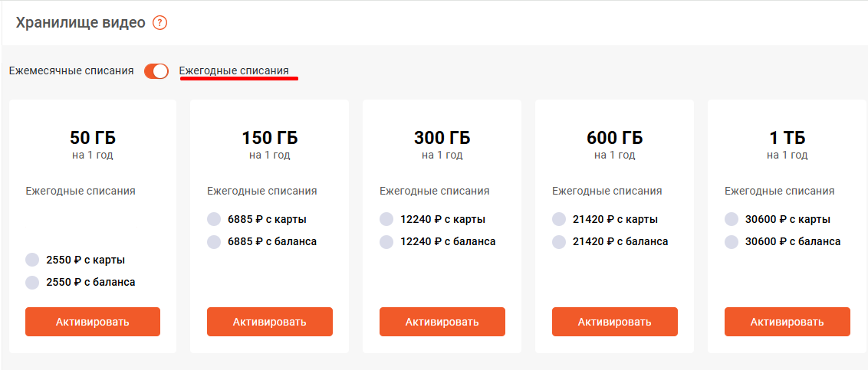Choose 6885 ₽ с баланса payment option
Image resolution: width=868 pixels, height=370 pixels.
[x=214, y=242]
